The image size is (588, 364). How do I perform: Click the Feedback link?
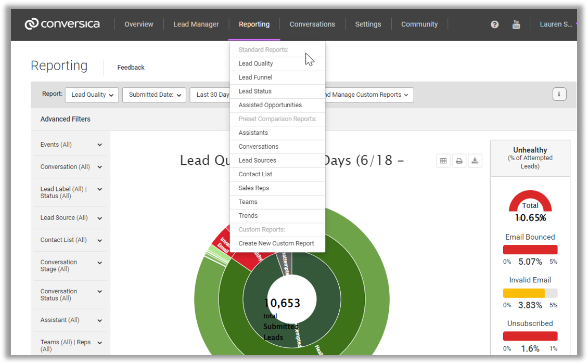(x=131, y=68)
